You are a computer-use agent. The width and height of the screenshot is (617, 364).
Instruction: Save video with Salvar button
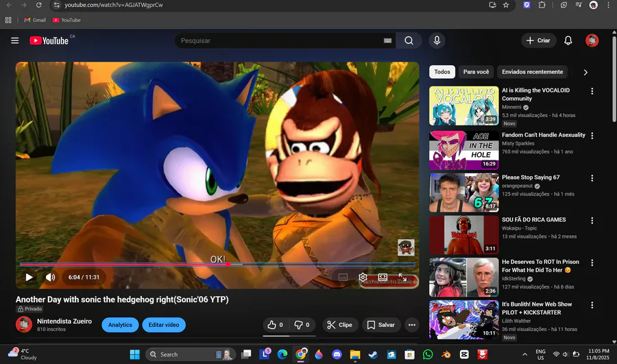pyautogui.click(x=380, y=325)
